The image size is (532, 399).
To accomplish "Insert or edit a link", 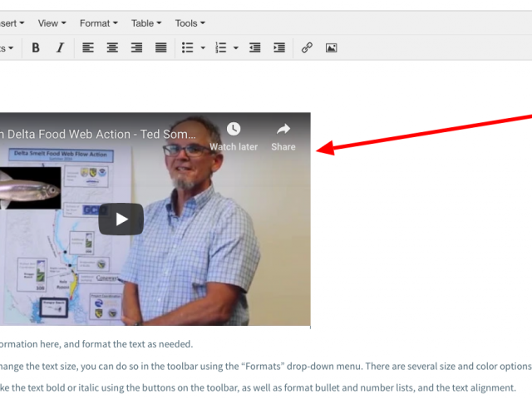I will pyautogui.click(x=307, y=48).
